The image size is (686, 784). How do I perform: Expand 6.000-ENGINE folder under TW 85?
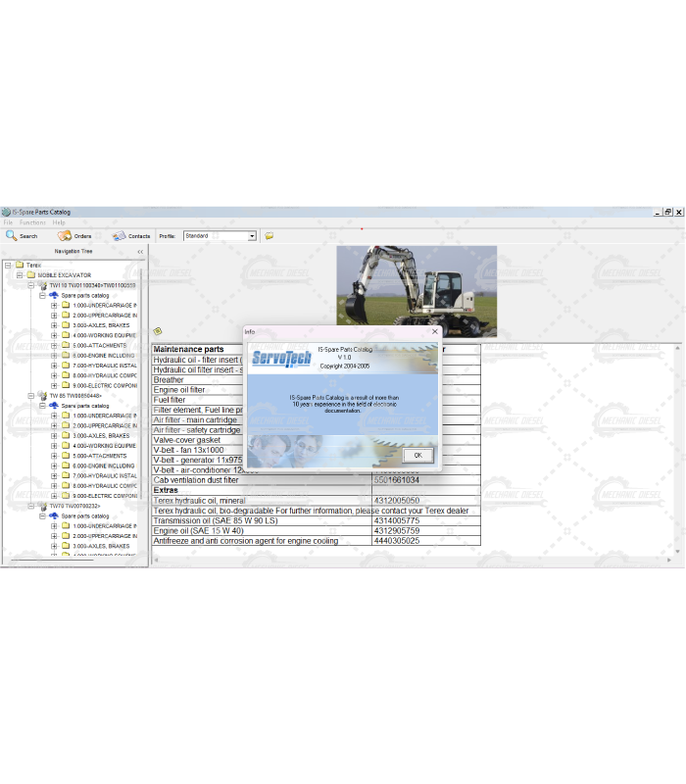point(54,465)
